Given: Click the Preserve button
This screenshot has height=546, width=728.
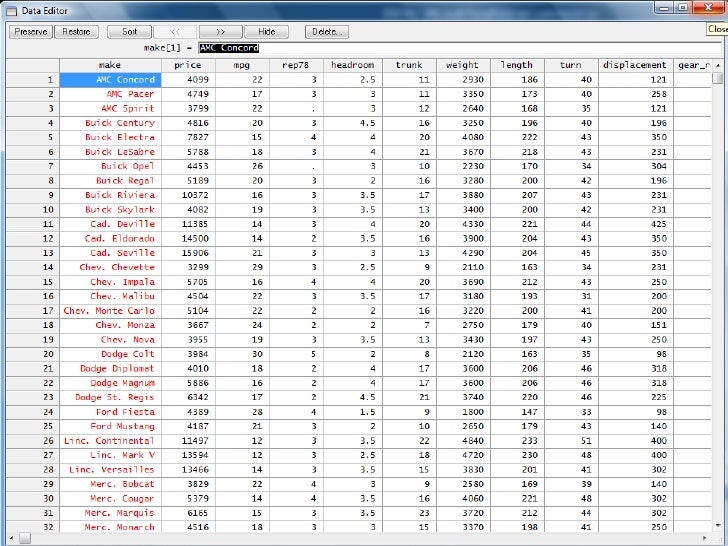Looking at the screenshot, I should 31,32.
